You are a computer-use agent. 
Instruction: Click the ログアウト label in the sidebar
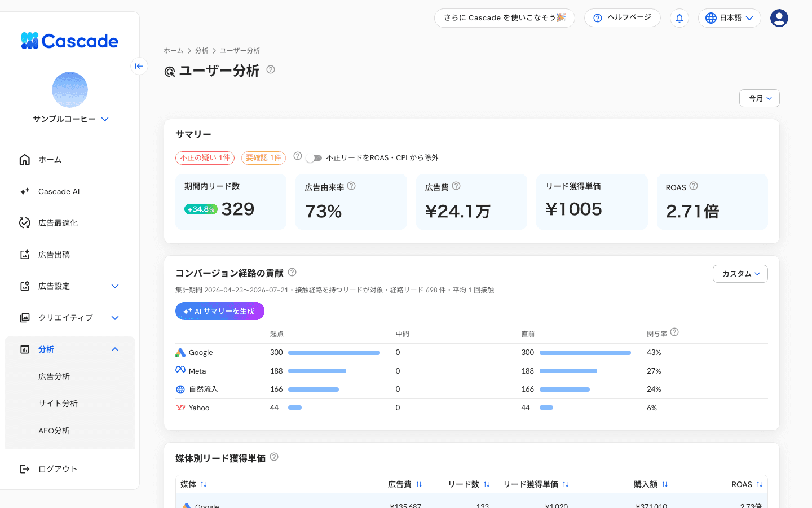[58, 469]
